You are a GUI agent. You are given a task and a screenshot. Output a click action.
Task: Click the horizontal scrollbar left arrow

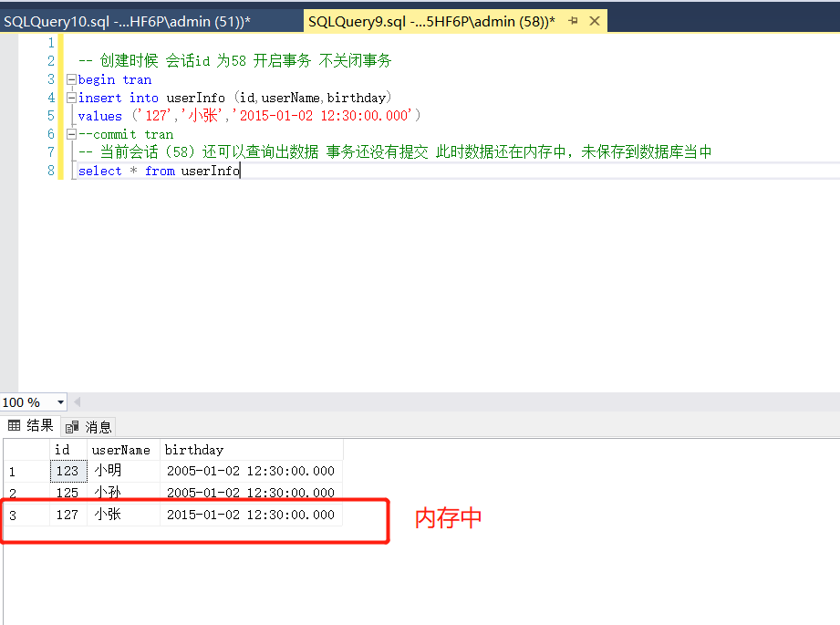click(x=78, y=401)
